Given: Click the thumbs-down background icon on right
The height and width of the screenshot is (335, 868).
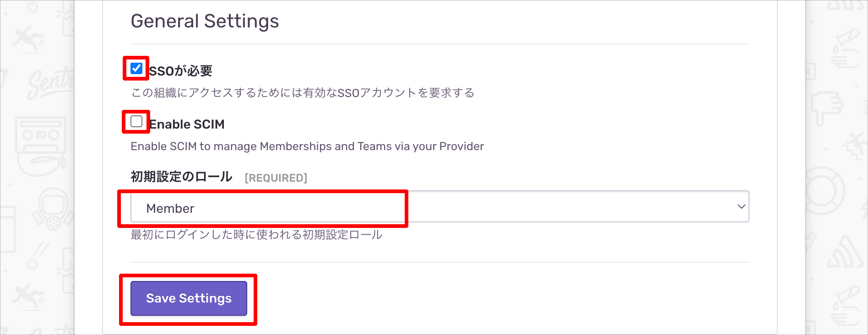Looking at the screenshot, I should click(x=827, y=108).
